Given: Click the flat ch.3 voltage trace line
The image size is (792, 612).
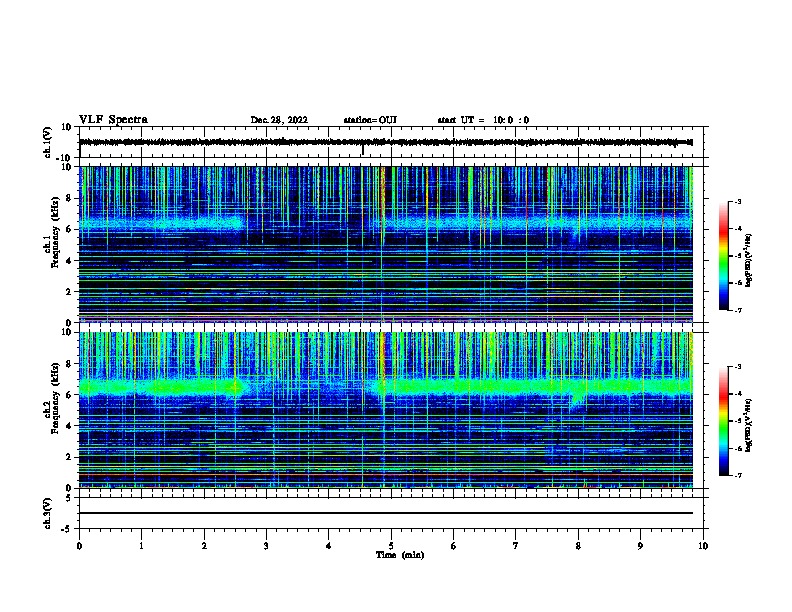Looking at the screenshot, I should [x=386, y=513].
